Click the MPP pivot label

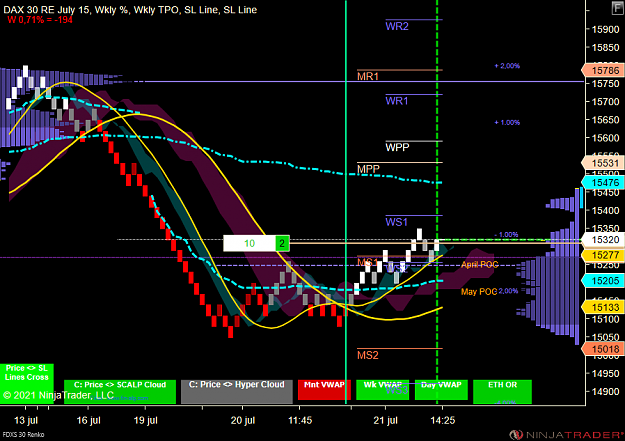coord(368,169)
